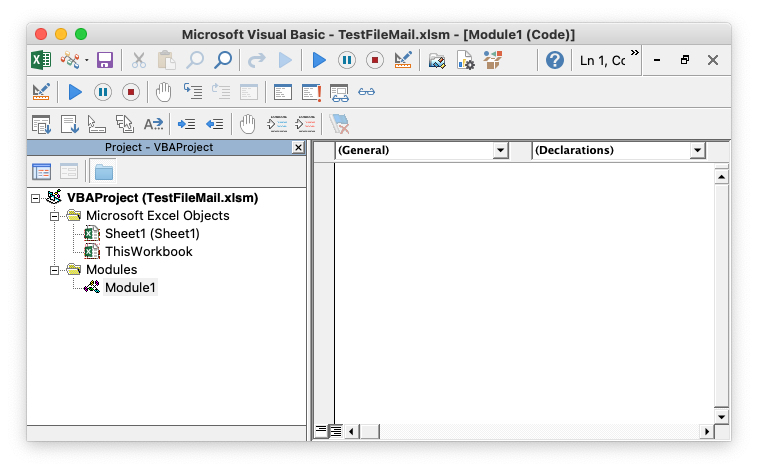Click the greyed Step Out icon
758x472 pixels.
coord(221,91)
